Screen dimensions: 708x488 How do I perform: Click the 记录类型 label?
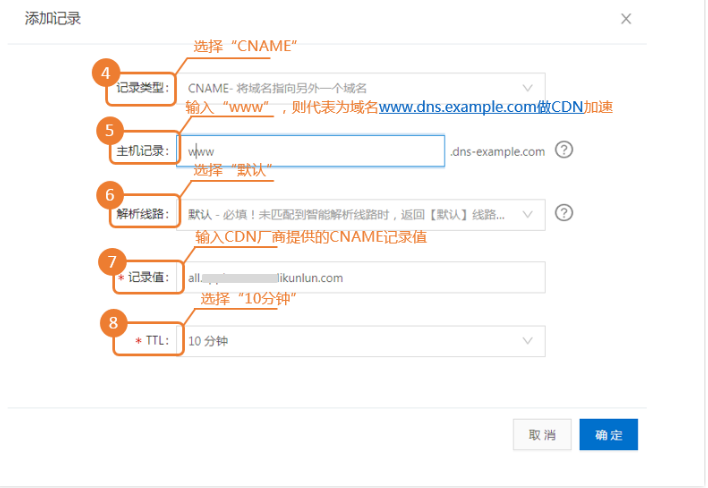tap(143, 88)
